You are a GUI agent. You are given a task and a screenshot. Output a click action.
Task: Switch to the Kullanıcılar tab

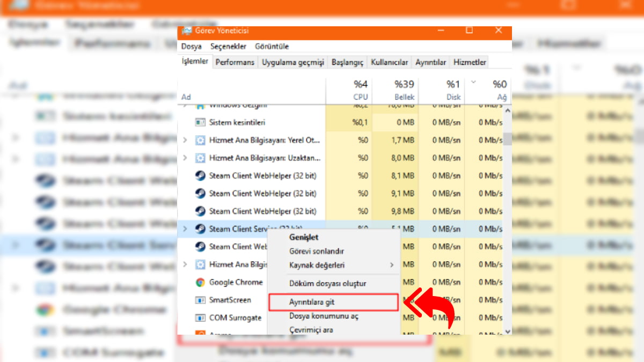click(390, 62)
